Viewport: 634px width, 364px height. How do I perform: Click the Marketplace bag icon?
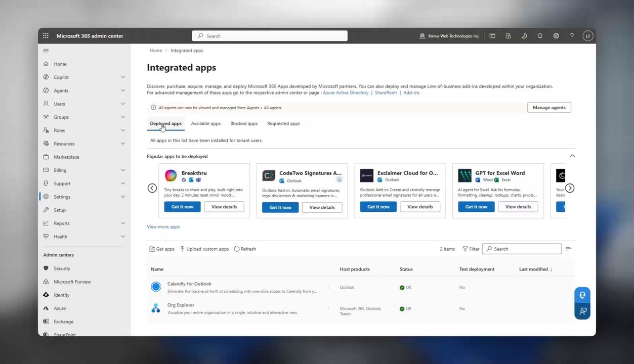[x=46, y=157]
